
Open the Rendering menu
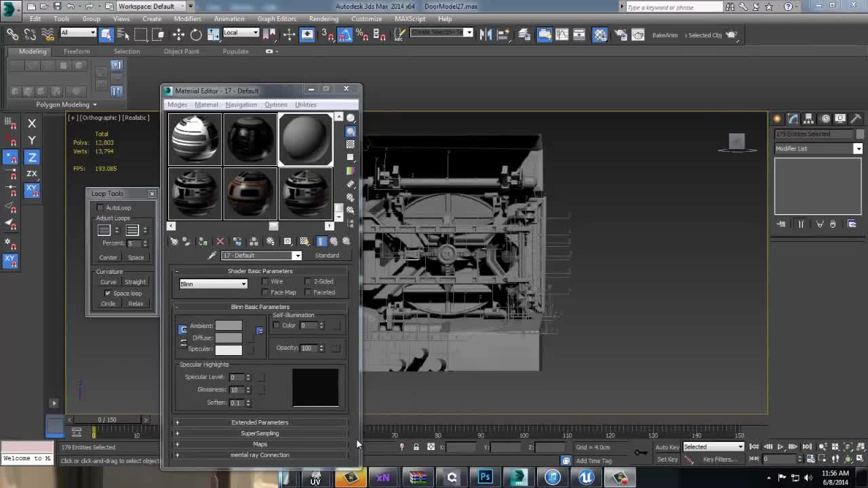(323, 19)
